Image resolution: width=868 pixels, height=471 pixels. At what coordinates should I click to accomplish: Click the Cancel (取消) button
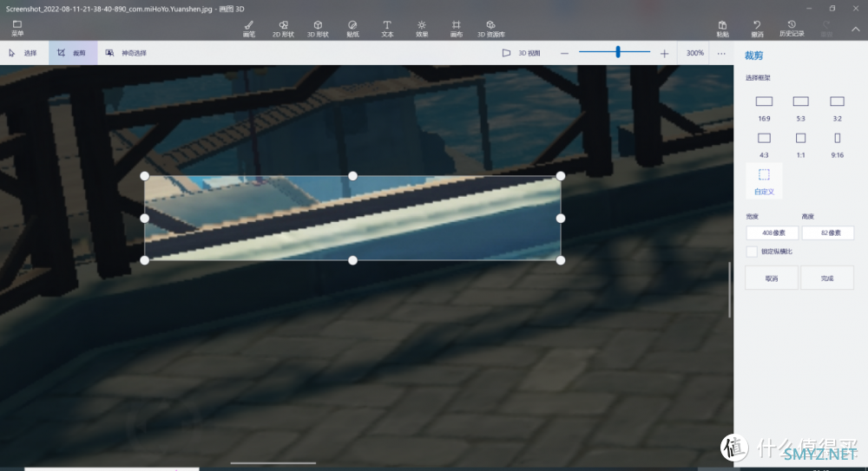(772, 278)
